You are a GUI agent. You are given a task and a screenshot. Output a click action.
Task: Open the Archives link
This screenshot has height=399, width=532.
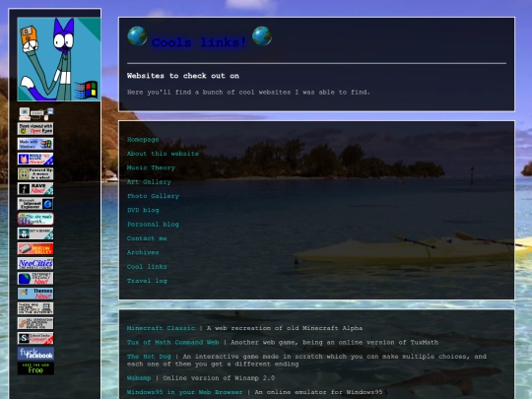coord(143,253)
